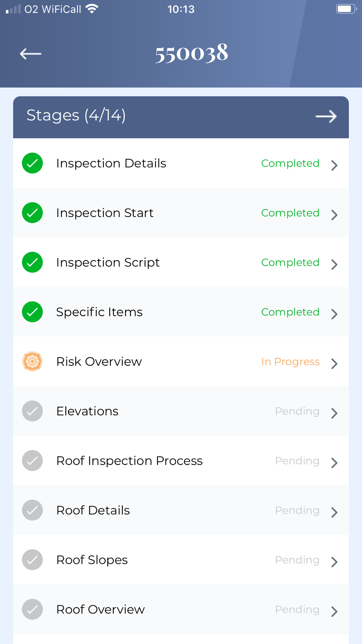Tap the green check beside Inspection Details
The image size is (362, 644).
pos(32,163)
